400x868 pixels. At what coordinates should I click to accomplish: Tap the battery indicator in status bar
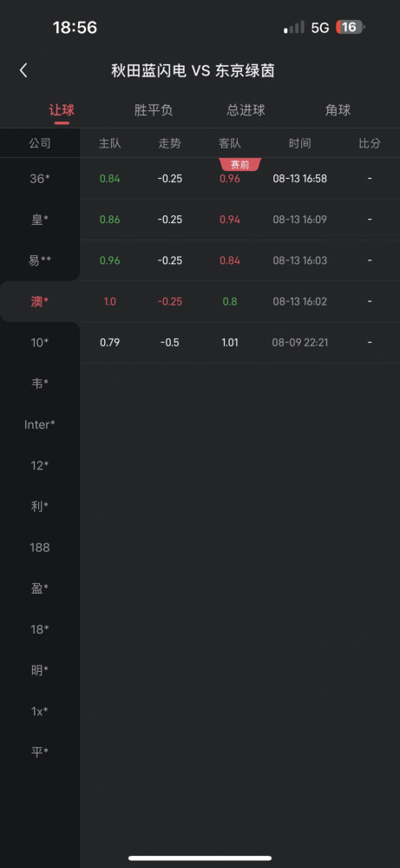click(351, 27)
